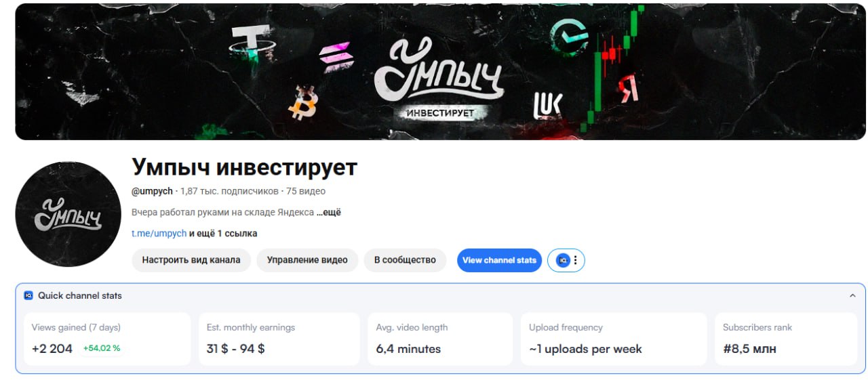Open the t.me/umpych link

tap(159, 233)
